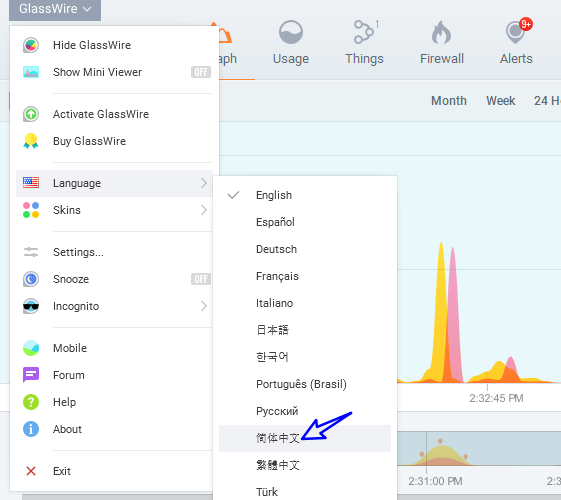Select Deutsch language option

click(x=305, y=249)
